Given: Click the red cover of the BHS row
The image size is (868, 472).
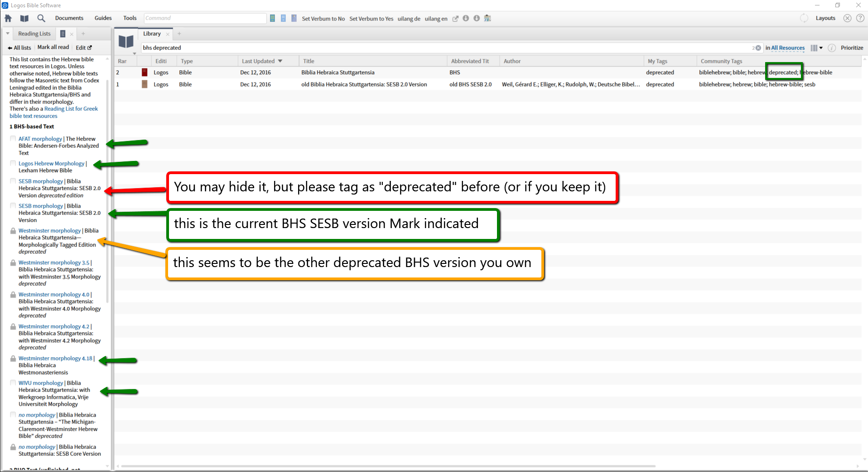Looking at the screenshot, I should [145, 72].
